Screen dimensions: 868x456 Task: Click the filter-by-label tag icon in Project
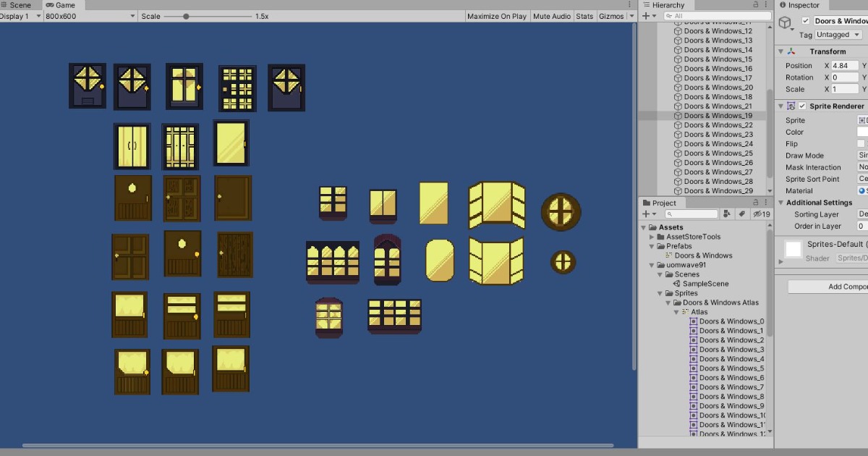741,214
